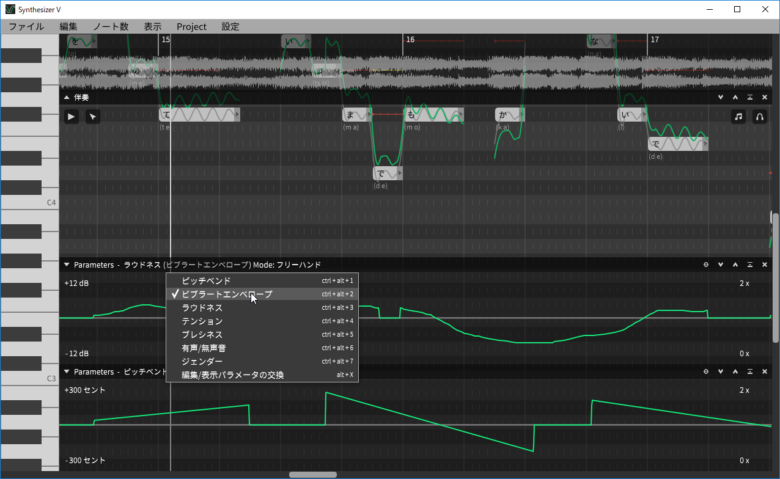Move the ラウドネス parameters panel up
The height and width of the screenshot is (479, 780).
735,265
